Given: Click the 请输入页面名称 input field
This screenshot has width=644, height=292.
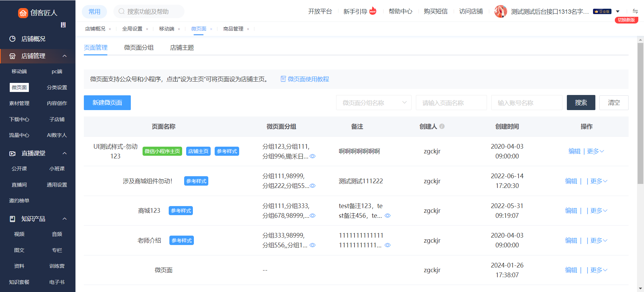Looking at the screenshot, I should [451, 103].
